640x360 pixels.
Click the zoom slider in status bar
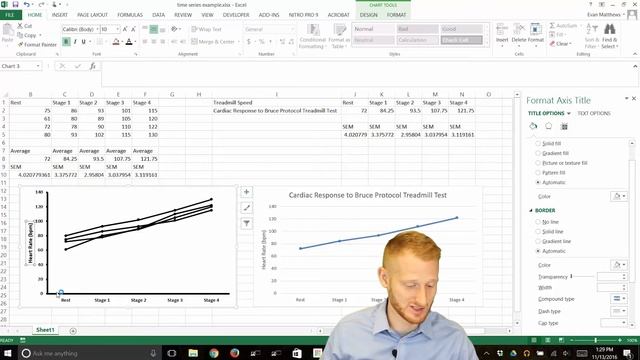(596, 340)
